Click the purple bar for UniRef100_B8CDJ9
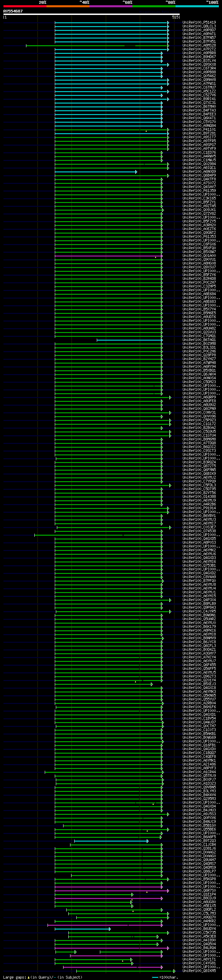The width and height of the screenshot is (222, 980). (x=109, y=898)
